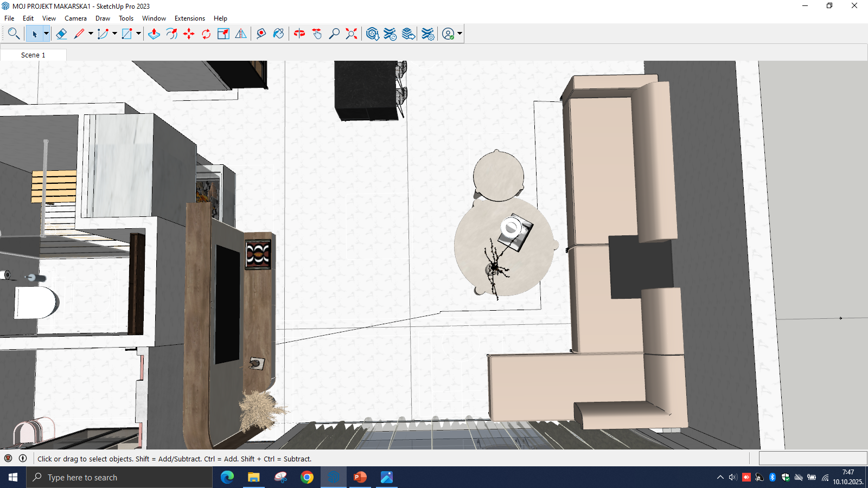Click the Windows taskbar search box
Image resolution: width=868 pixels, height=488 pixels.
(119, 477)
